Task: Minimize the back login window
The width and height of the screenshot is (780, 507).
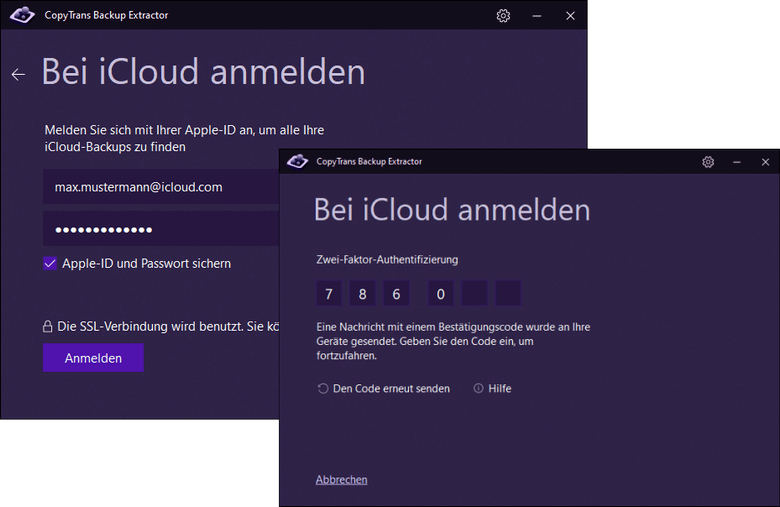Action: coord(537,16)
